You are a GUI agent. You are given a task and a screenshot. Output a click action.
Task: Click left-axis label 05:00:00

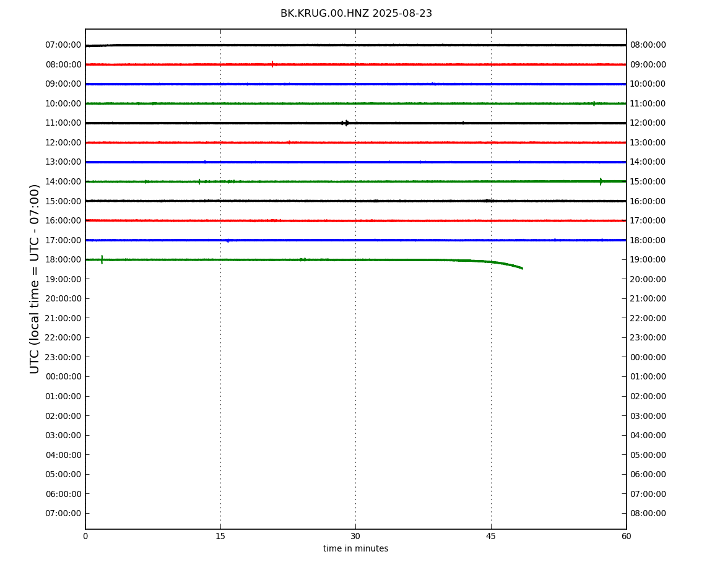click(x=64, y=475)
